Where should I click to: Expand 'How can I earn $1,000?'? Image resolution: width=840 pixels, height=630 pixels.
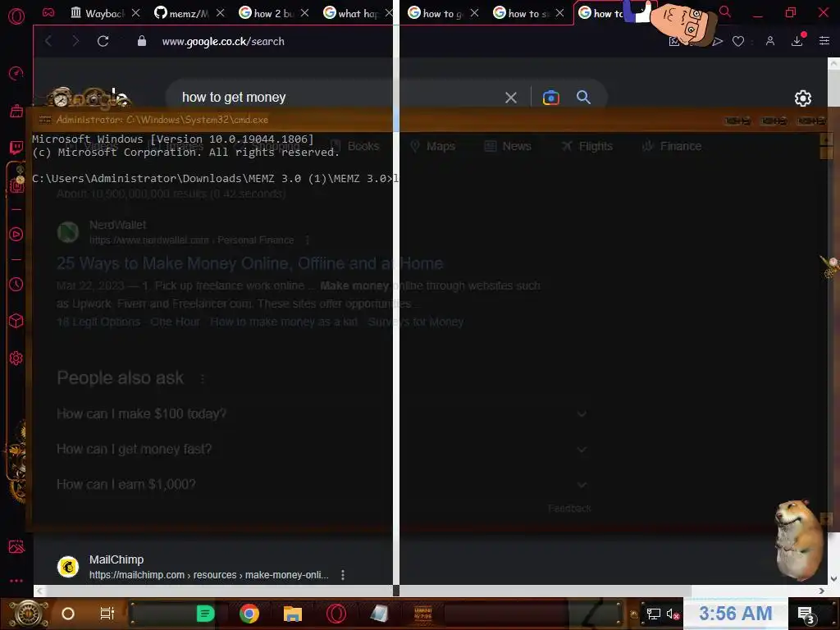(322, 484)
